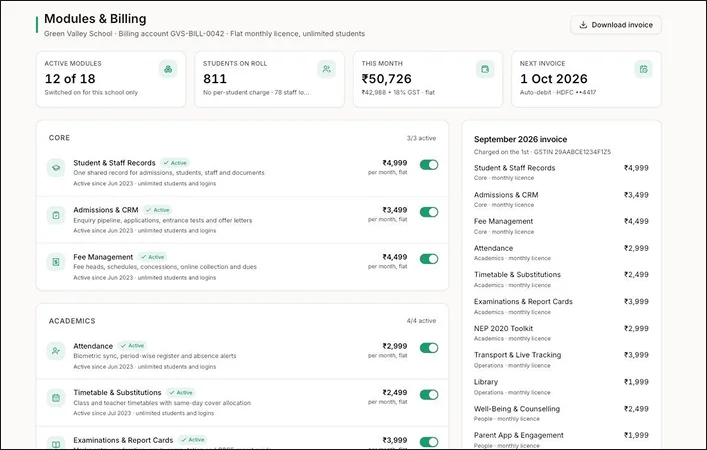The width and height of the screenshot is (707, 450).
Task: Click the Download invoice button
Action: [x=615, y=25]
